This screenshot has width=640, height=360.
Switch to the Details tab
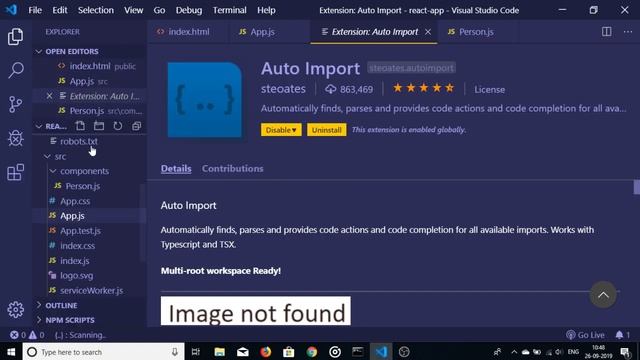click(x=176, y=169)
